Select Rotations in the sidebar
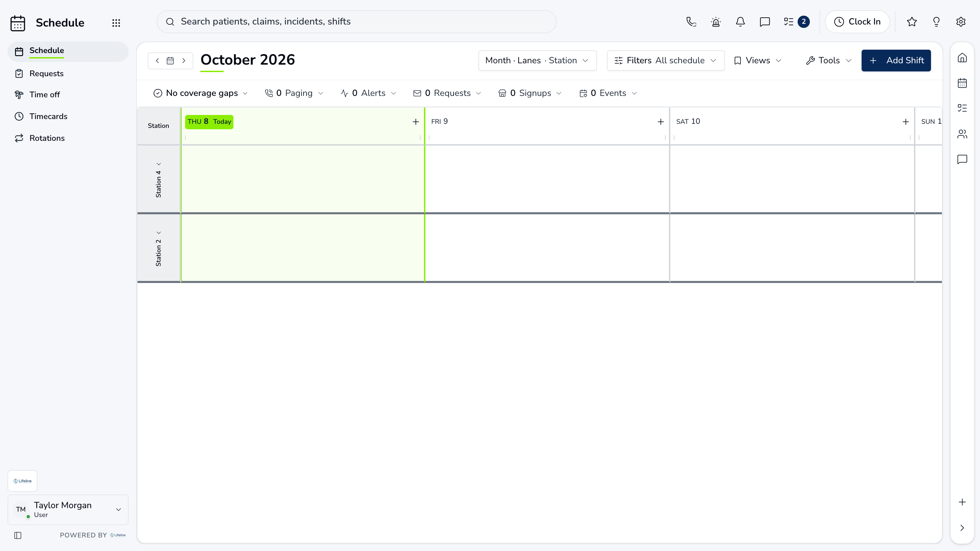Viewport: 980px width, 551px height. [68, 138]
